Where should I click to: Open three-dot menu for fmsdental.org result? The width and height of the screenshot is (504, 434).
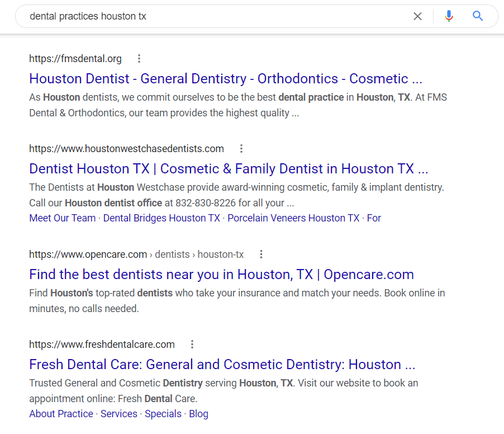tap(139, 59)
